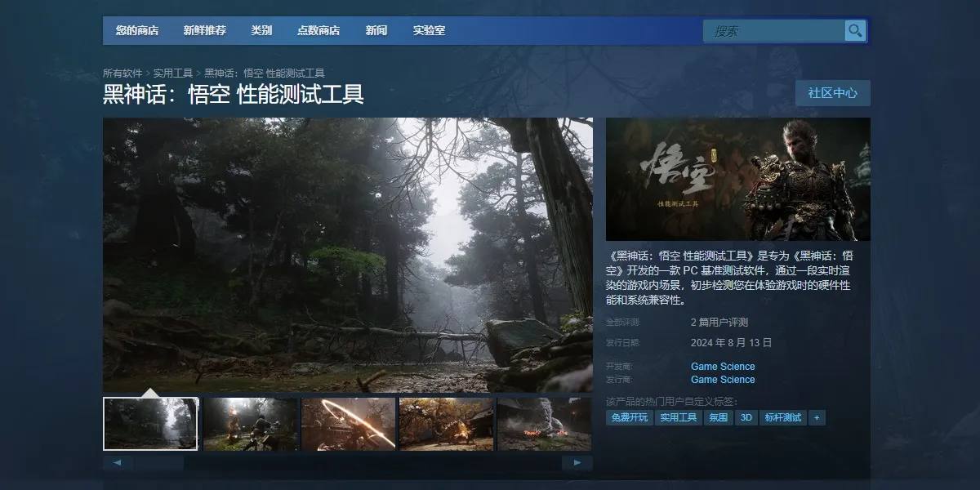Click the plus tag button
The image size is (980, 490).
(816, 417)
